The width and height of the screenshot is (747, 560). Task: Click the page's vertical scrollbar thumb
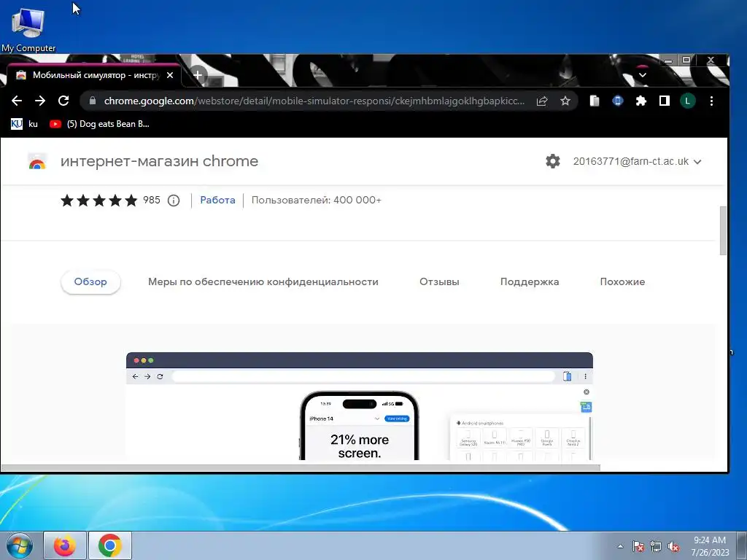click(x=723, y=230)
